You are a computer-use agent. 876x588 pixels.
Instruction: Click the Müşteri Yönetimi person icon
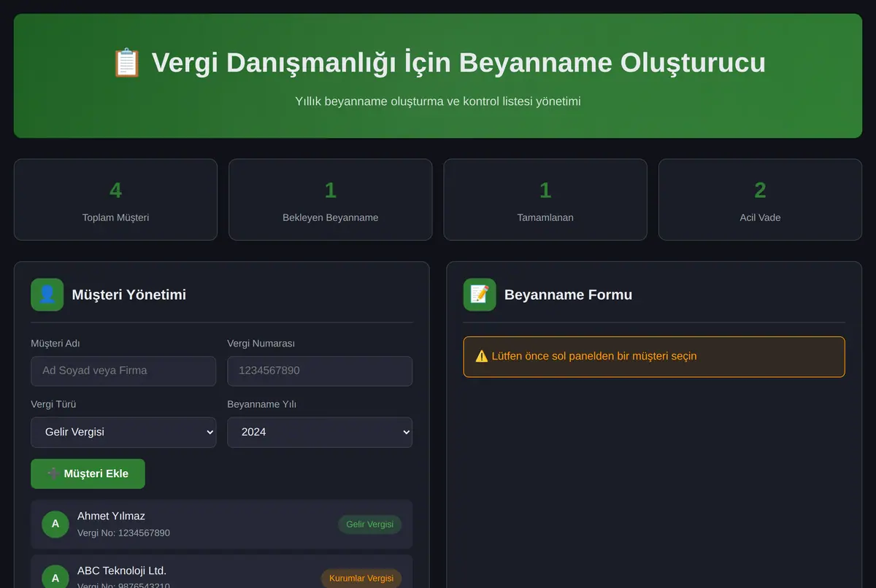(47, 295)
